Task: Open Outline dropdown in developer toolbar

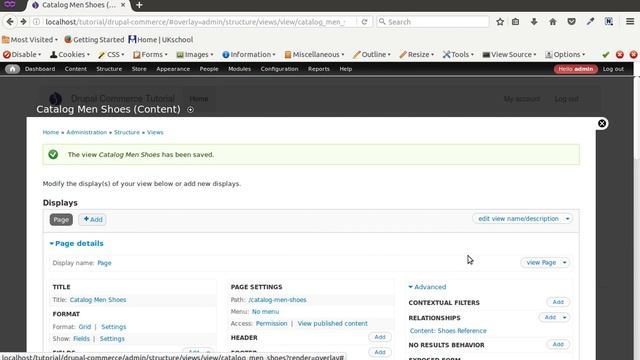Action: [x=372, y=54]
